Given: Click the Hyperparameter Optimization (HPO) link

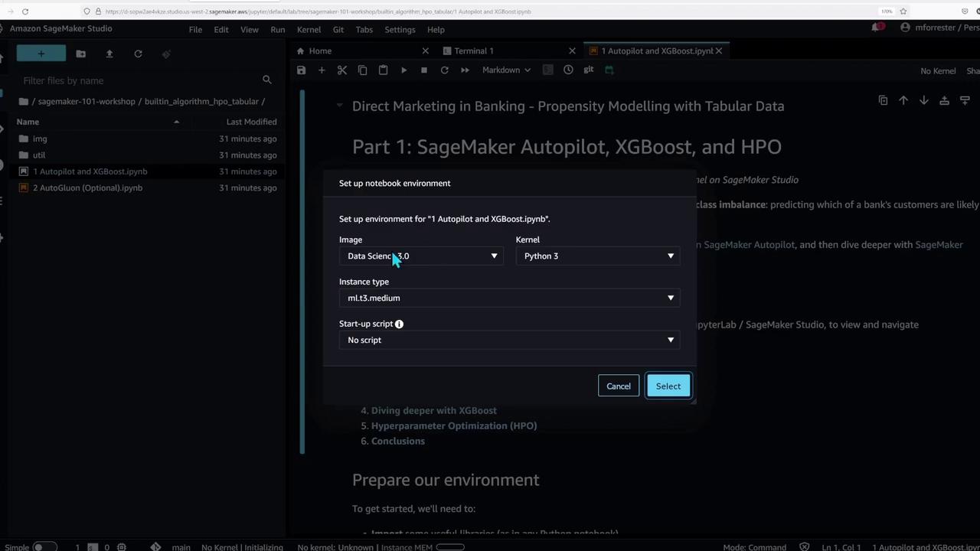Looking at the screenshot, I should [x=454, y=425].
